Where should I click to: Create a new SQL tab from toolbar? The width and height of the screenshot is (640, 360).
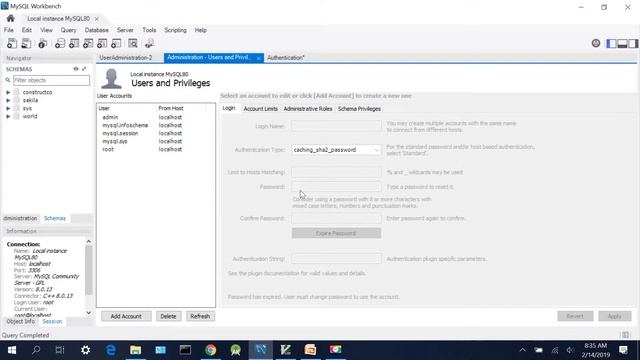[12, 43]
